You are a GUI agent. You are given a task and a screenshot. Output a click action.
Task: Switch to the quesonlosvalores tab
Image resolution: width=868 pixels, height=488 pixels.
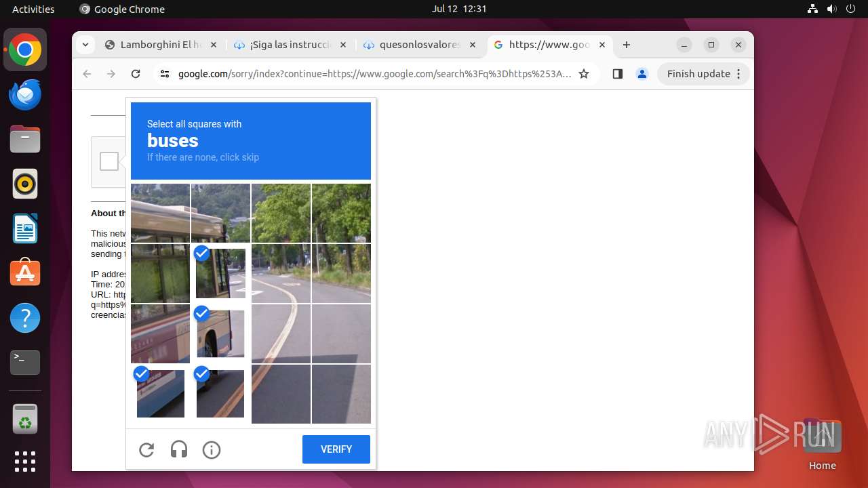click(420, 45)
